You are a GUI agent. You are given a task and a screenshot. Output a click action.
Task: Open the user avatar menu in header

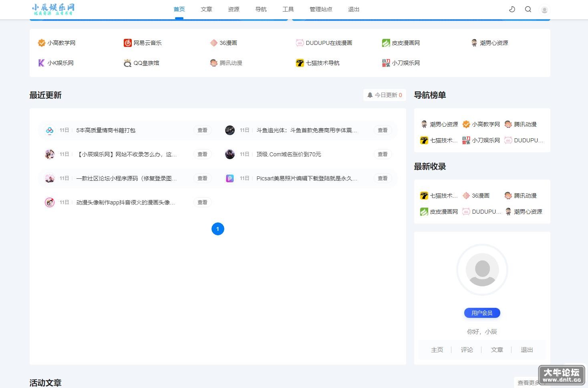(x=544, y=10)
